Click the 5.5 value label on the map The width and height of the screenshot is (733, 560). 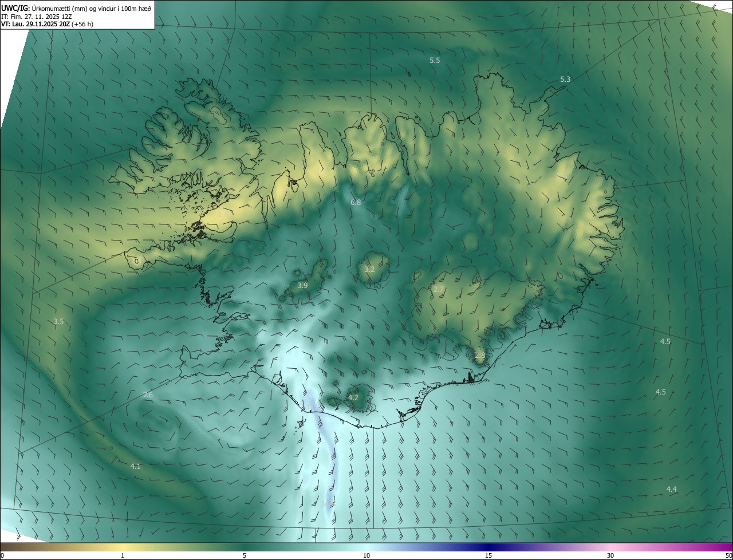[x=435, y=60]
